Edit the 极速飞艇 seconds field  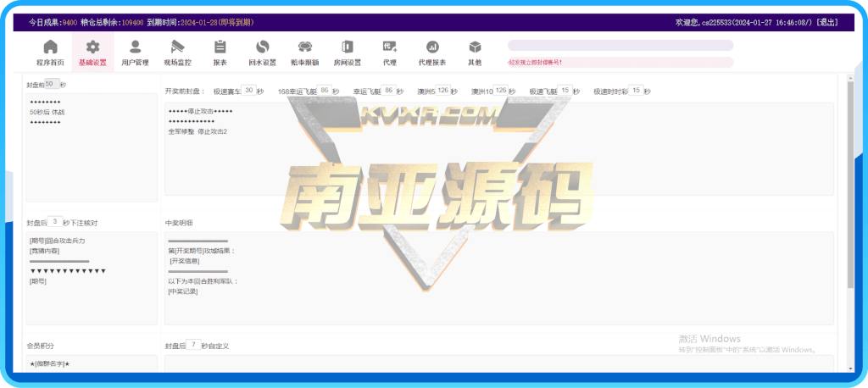(565, 90)
